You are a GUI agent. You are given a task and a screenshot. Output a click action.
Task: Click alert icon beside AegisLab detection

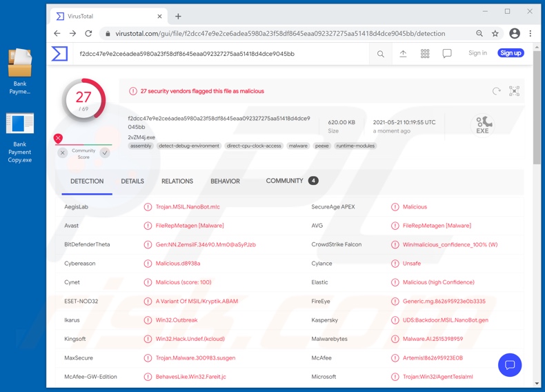(x=148, y=207)
